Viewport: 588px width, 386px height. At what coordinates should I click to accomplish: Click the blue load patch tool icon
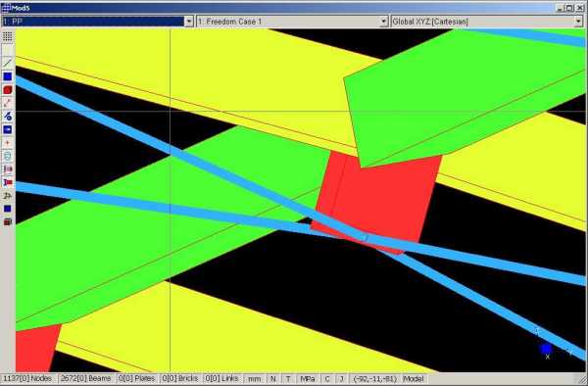coord(7,129)
